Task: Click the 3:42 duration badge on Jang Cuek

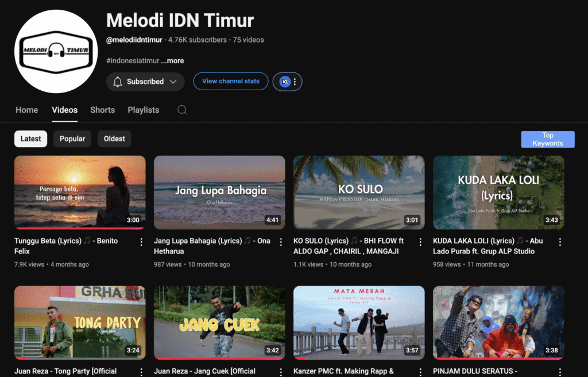Action: click(273, 351)
